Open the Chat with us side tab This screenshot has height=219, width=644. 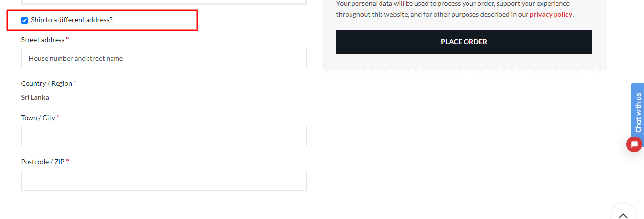click(x=638, y=112)
